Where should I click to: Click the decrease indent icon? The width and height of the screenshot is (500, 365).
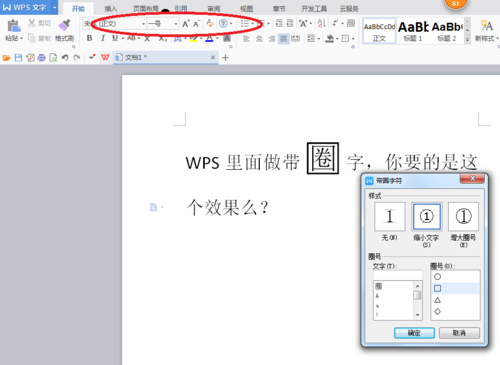pyautogui.click(x=279, y=23)
